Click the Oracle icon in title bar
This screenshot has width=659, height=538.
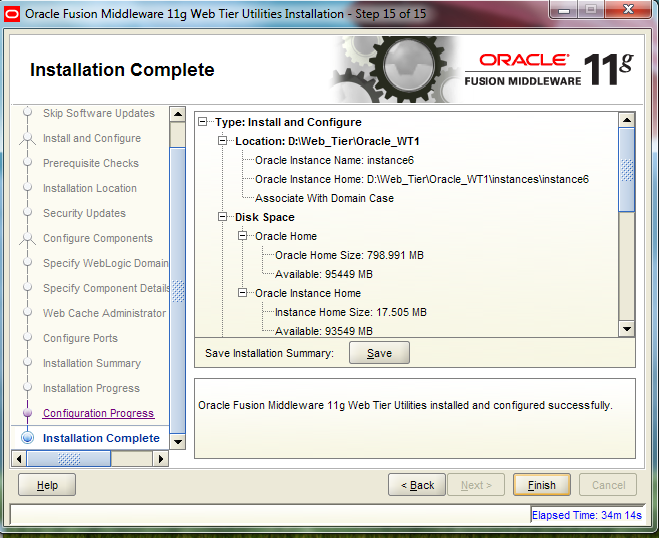[12, 14]
